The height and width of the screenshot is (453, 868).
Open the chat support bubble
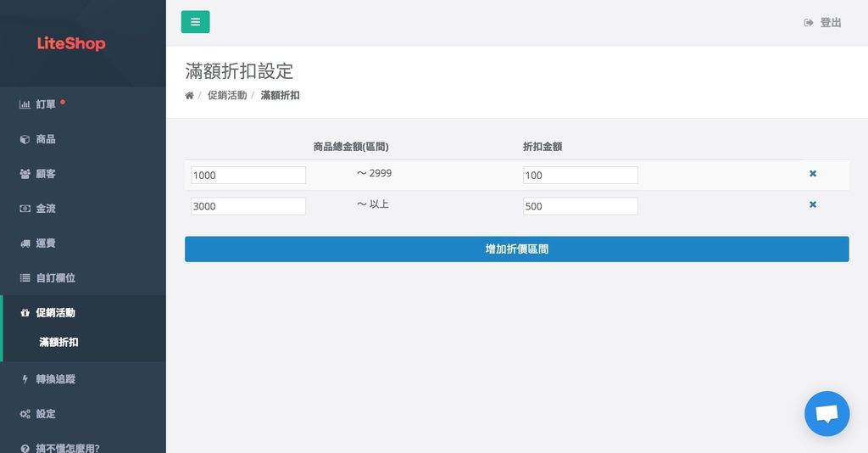point(826,414)
